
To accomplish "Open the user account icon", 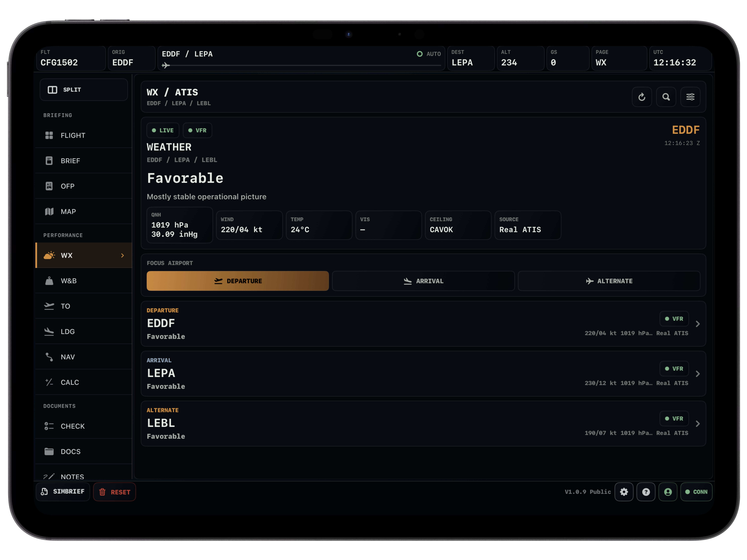I will point(668,492).
